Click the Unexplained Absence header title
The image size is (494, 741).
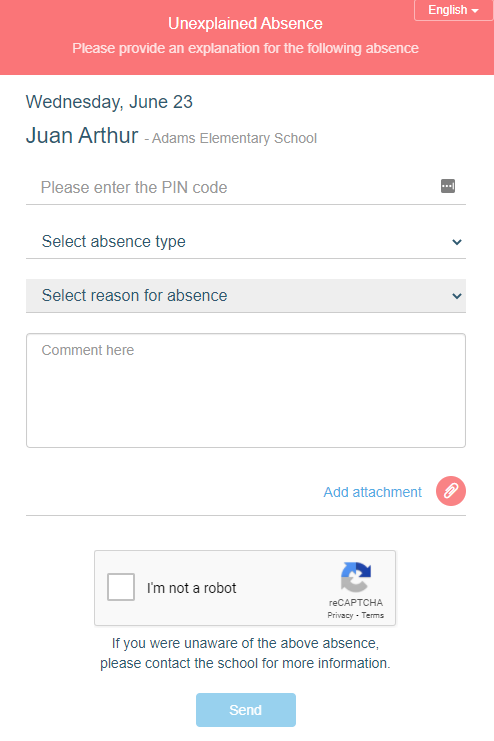[x=245, y=24]
